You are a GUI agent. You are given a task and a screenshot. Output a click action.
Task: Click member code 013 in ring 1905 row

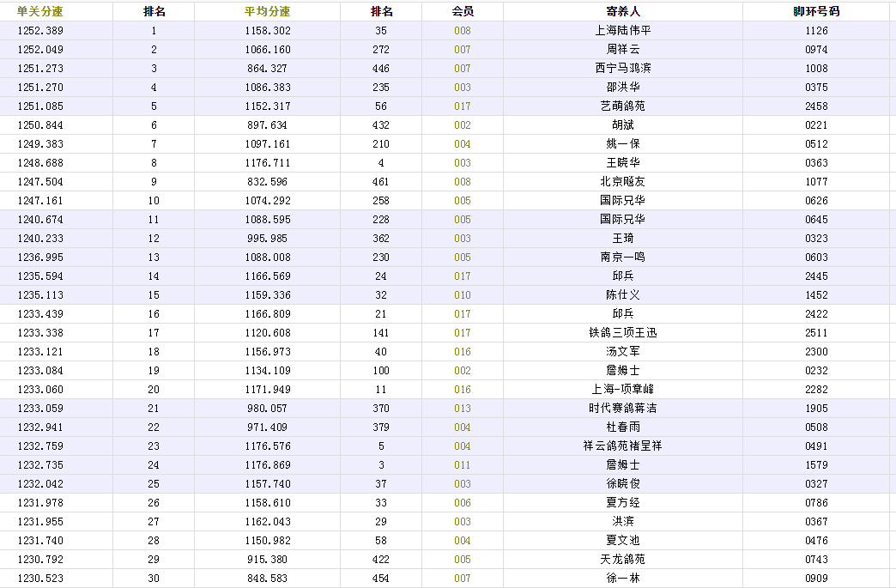(x=463, y=409)
